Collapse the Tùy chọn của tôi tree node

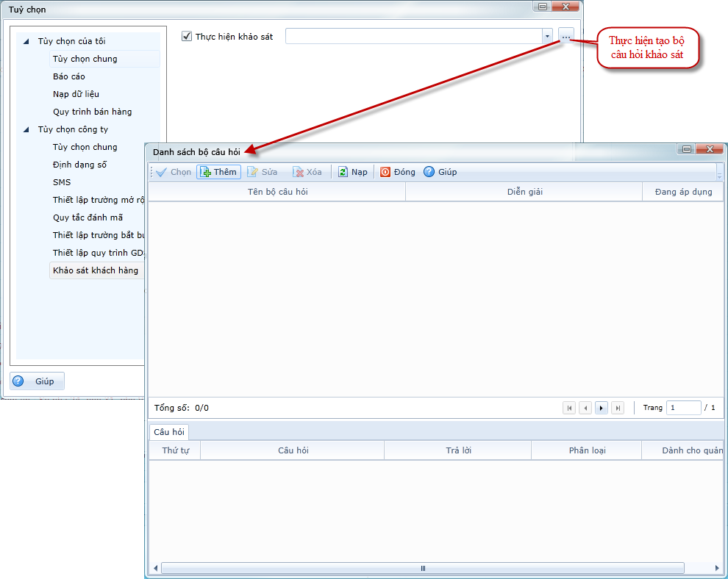click(27, 42)
